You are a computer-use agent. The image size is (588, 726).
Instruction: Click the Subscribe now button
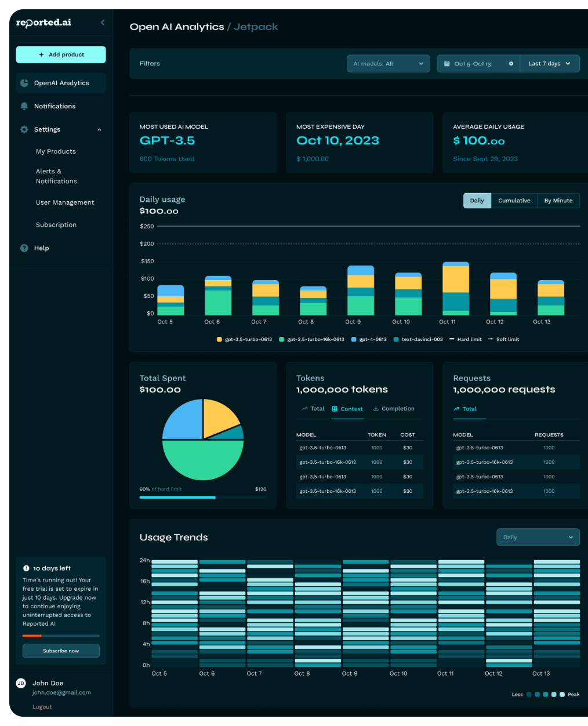[61, 651]
